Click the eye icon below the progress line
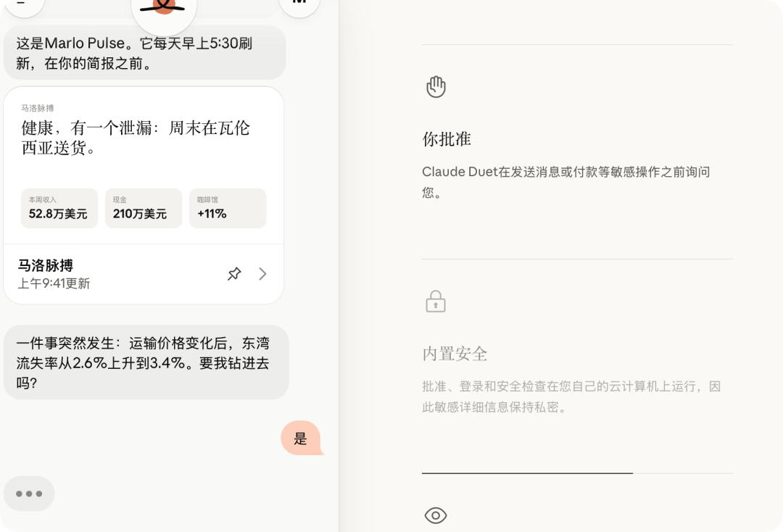Image resolution: width=783 pixels, height=532 pixels. coord(436,515)
